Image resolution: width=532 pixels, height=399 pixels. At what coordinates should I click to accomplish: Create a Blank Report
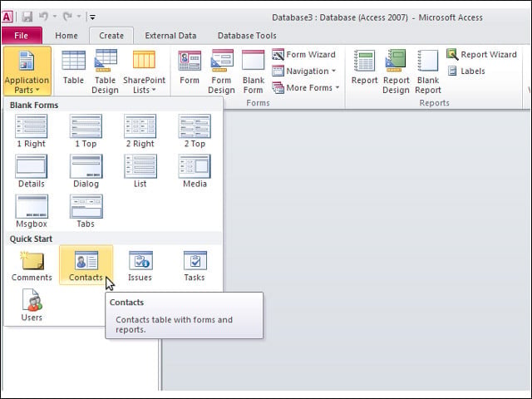428,71
